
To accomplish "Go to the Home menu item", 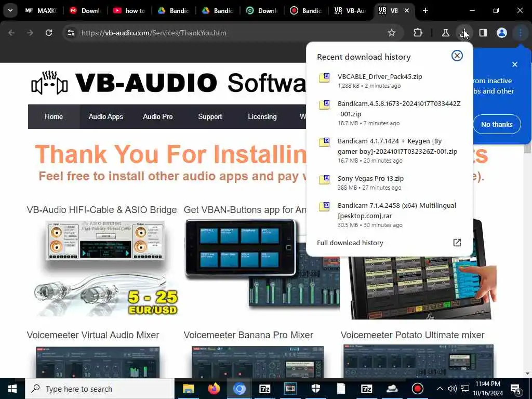I will coord(54,116).
